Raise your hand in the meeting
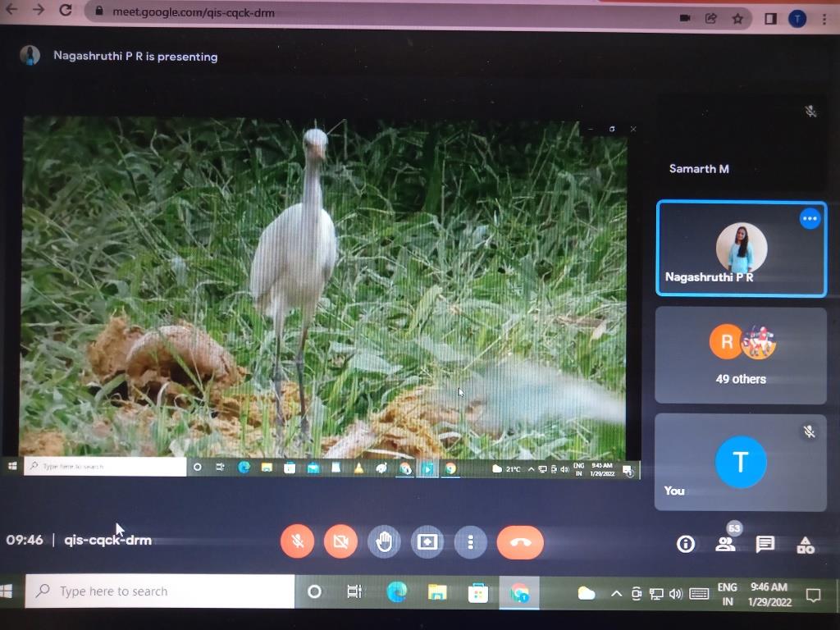This screenshot has height=630, width=840. point(384,542)
